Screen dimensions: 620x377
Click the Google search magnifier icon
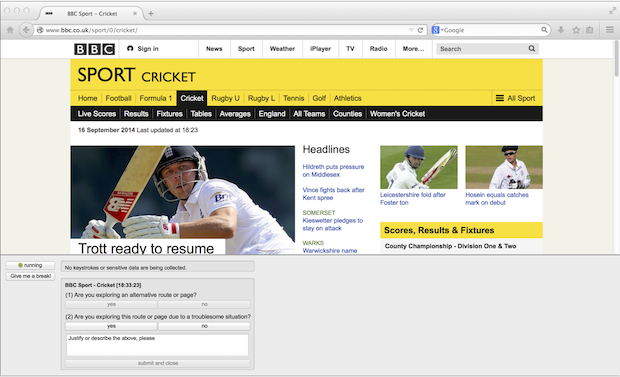pyautogui.click(x=544, y=30)
